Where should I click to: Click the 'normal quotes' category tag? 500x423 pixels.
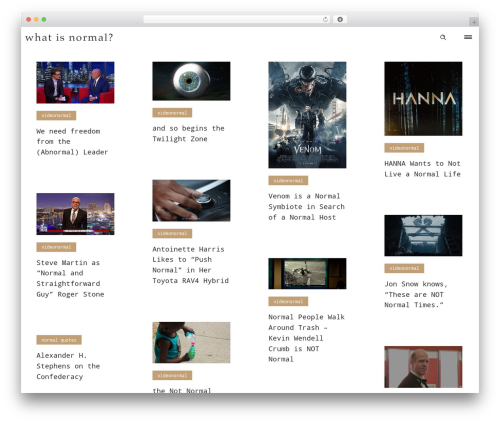[x=59, y=340]
